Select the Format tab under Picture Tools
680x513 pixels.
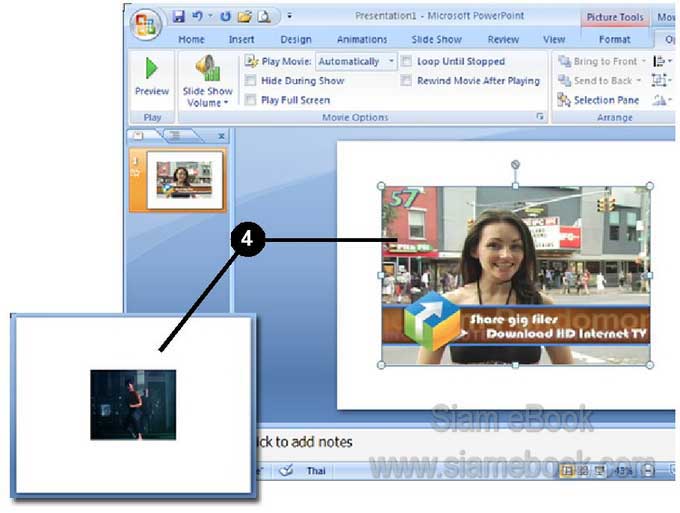pos(614,39)
